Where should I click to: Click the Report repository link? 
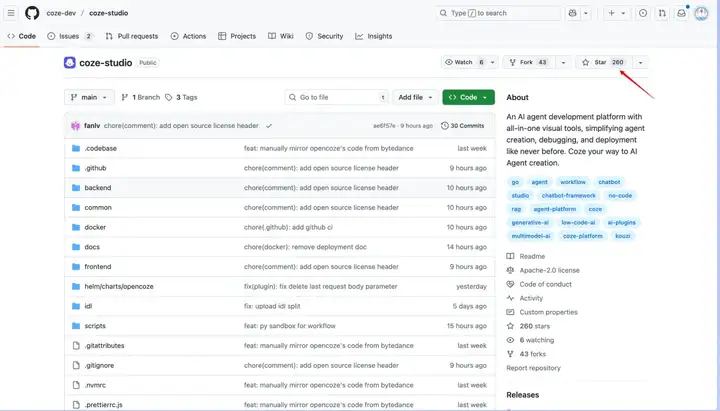coord(534,368)
